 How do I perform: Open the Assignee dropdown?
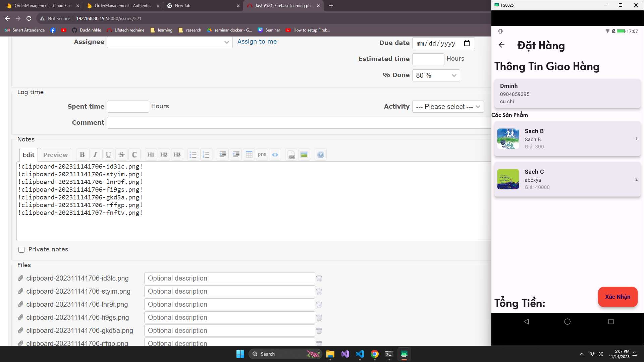(x=170, y=42)
